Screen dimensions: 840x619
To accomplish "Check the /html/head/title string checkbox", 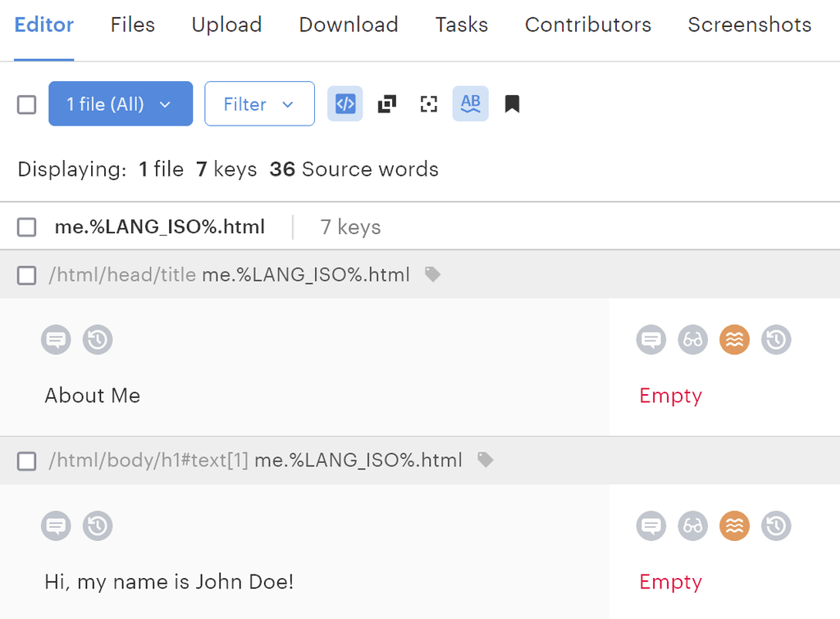I will 25,274.
